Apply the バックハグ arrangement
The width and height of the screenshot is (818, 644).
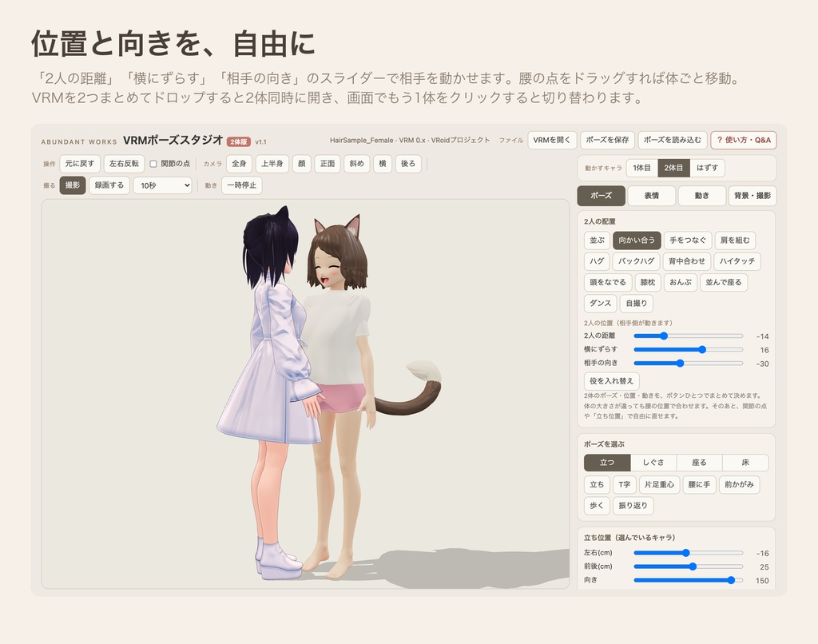tap(636, 261)
